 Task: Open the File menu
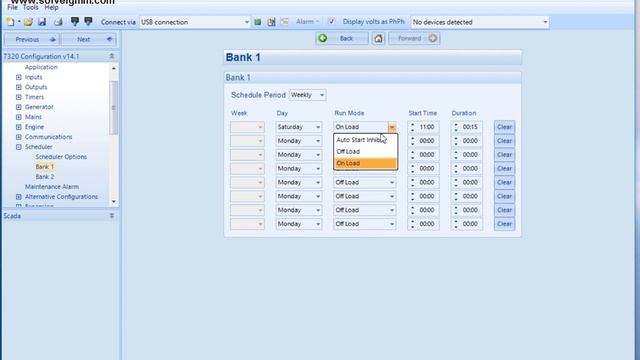tap(13, 7)
